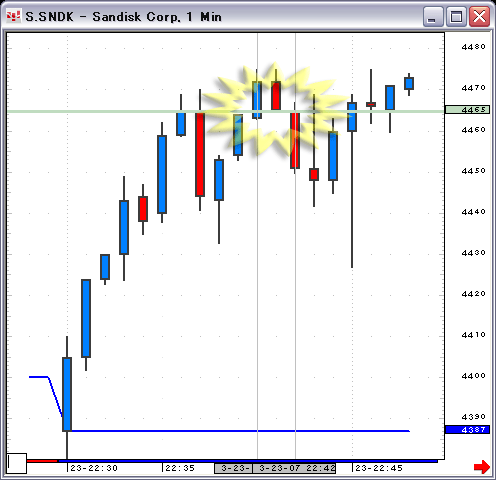
Task: Click the 4480 price axis label
Action: (x=473, y=47)
